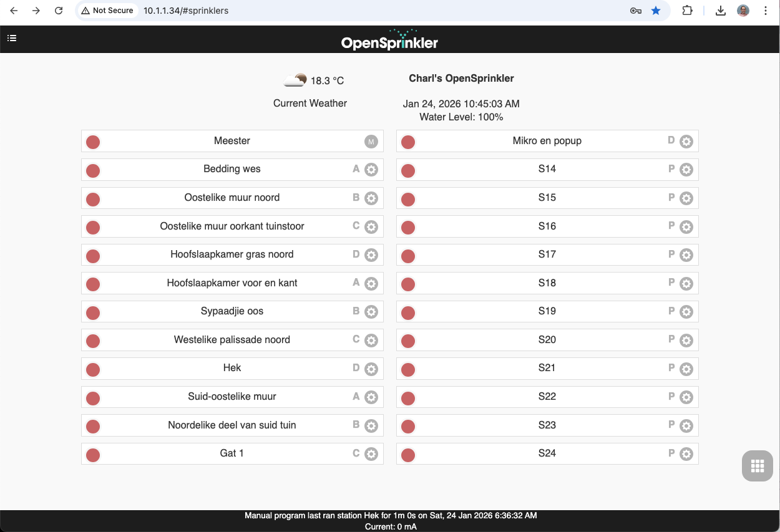
Task: Open the browser extensions puzzle icon
Action: tap(687, 11)
